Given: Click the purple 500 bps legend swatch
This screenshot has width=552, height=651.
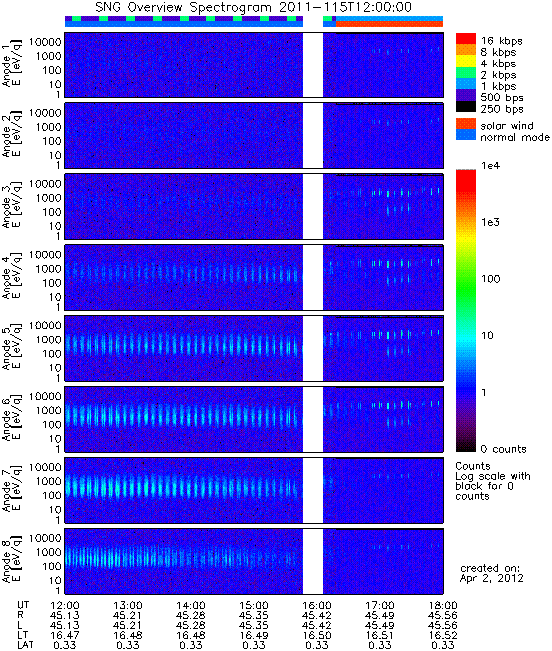Looking at the screenshot, I should pyautogui.click(x=466, y=95).
